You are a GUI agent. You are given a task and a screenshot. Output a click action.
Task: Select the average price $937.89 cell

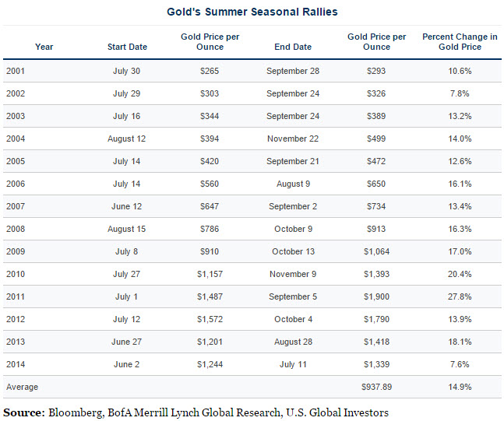pos(377,387)
